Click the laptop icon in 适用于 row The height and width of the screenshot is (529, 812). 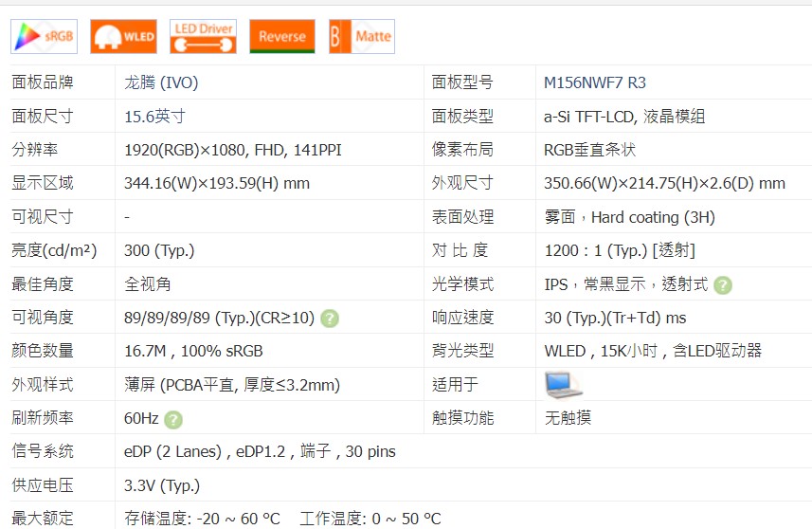point(564,385)
